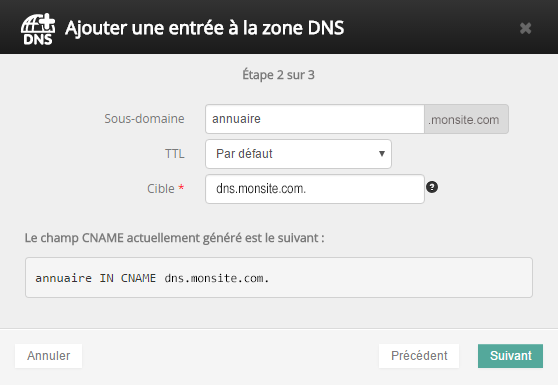This screenshot has width=558, height=385.
Task: Click the 'Cible' field label
Action: [161, 189]
